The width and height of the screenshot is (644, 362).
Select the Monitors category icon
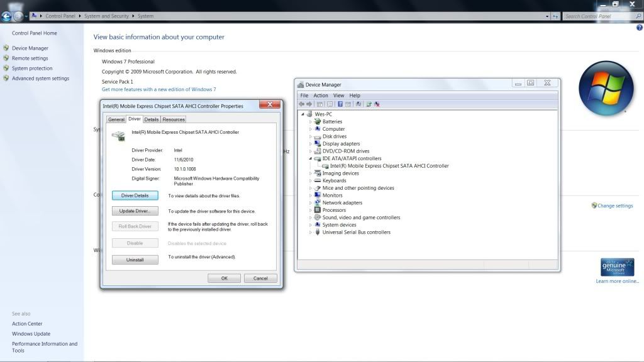pos(318,195)
